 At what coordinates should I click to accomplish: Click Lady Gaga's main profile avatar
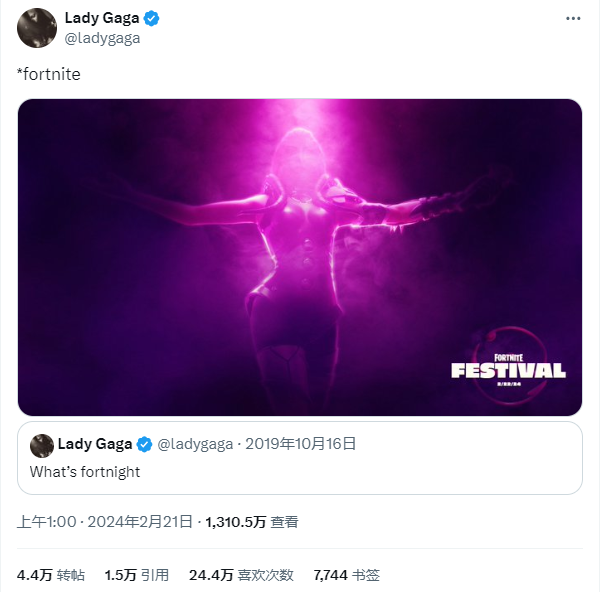coord(37,28)
